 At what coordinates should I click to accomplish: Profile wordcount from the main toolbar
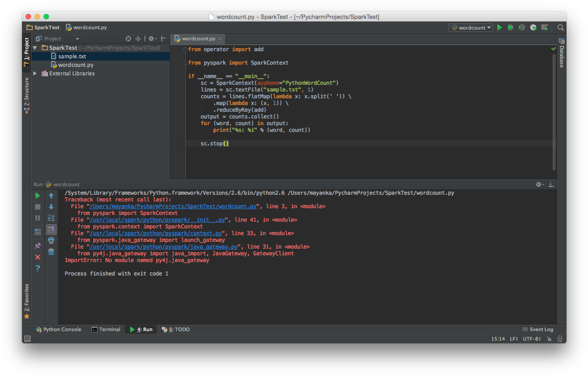(x=533, y=27)
